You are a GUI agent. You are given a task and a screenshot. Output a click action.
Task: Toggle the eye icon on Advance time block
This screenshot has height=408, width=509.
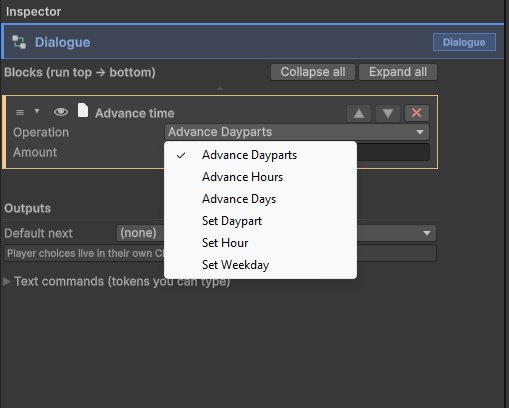tap(61, 112)
